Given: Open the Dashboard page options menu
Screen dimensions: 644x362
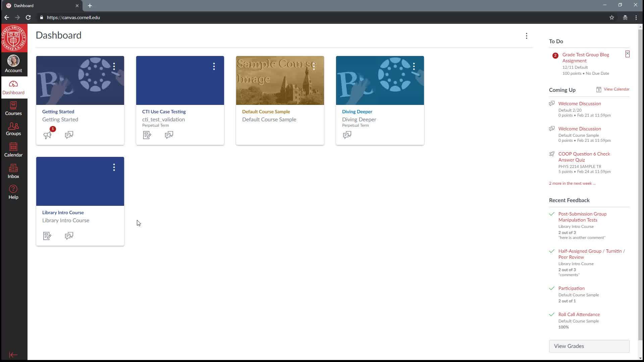Looking at the screenshot, I should tap(526, 36).
